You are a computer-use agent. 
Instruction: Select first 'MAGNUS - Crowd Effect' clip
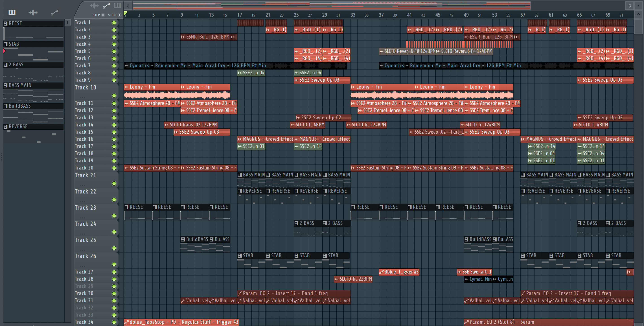point(265,139)
